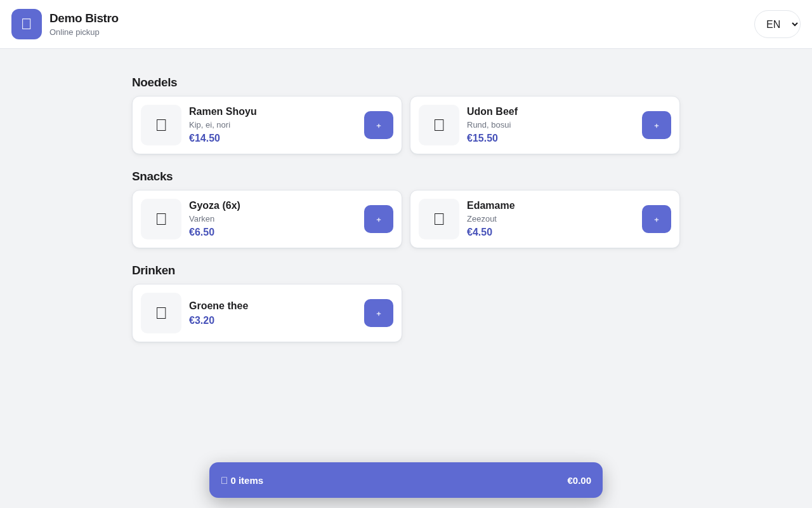Click the Snacks section heading
The width and height of the screenshot is (812, 508).
click(152, 177)
